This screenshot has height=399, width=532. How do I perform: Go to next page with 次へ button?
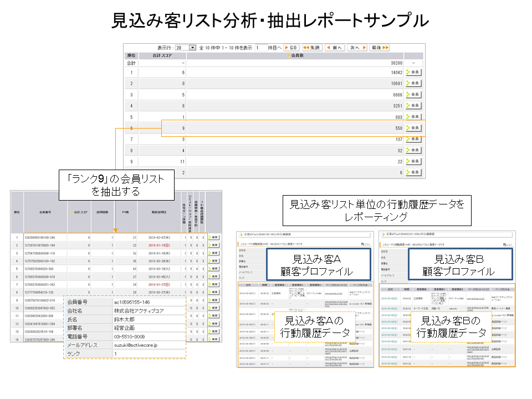coord(357,48)
